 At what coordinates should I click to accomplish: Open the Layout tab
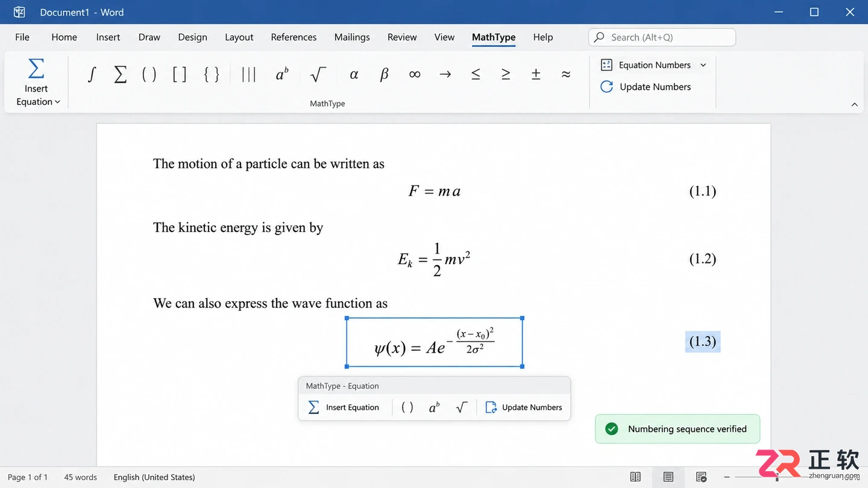[x=239, y=37]
